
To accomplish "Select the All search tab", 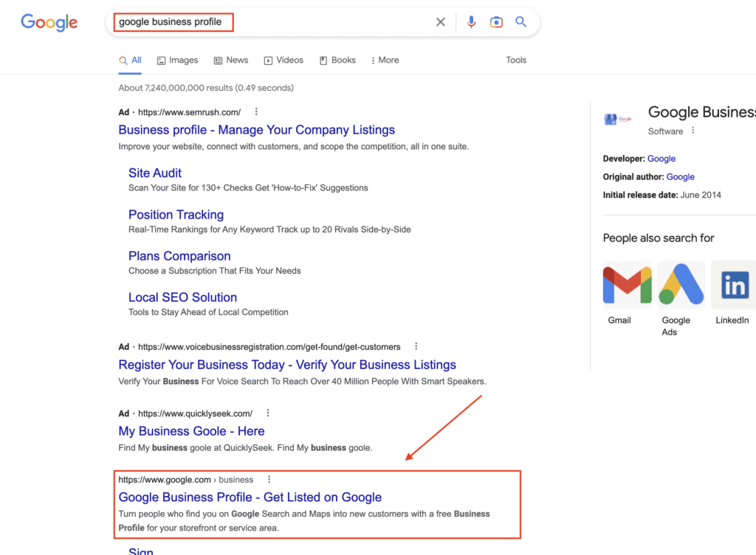I will click(130, 61).
